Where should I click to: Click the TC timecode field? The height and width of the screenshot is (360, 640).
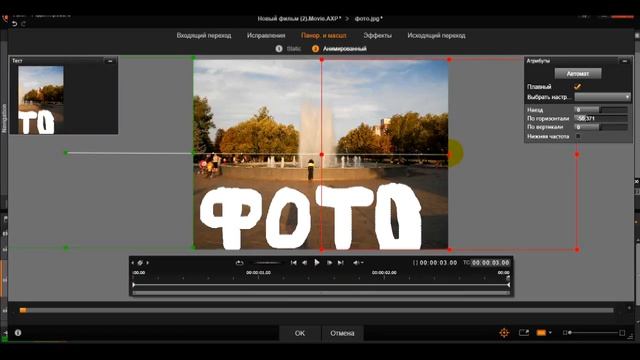coord(491,263)
